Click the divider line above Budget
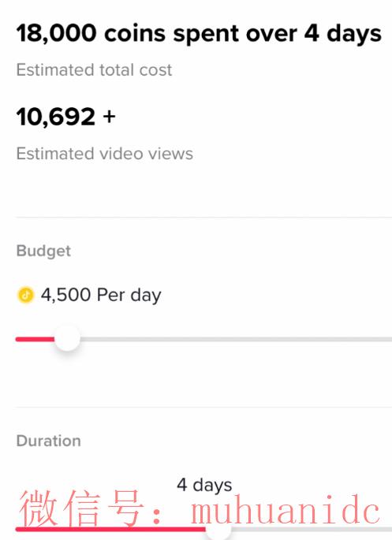This screenshot has height=540, width=392. pos(203,218)
